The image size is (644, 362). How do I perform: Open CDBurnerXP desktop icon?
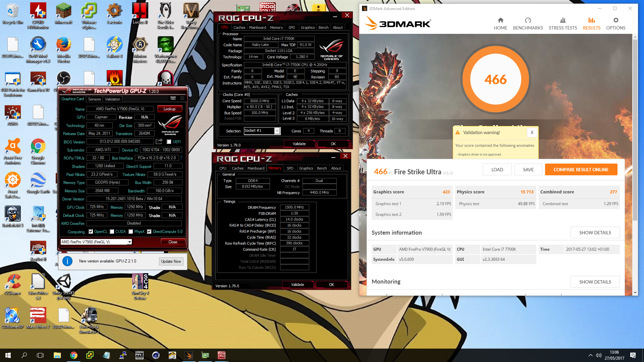(x=13, y=318)
